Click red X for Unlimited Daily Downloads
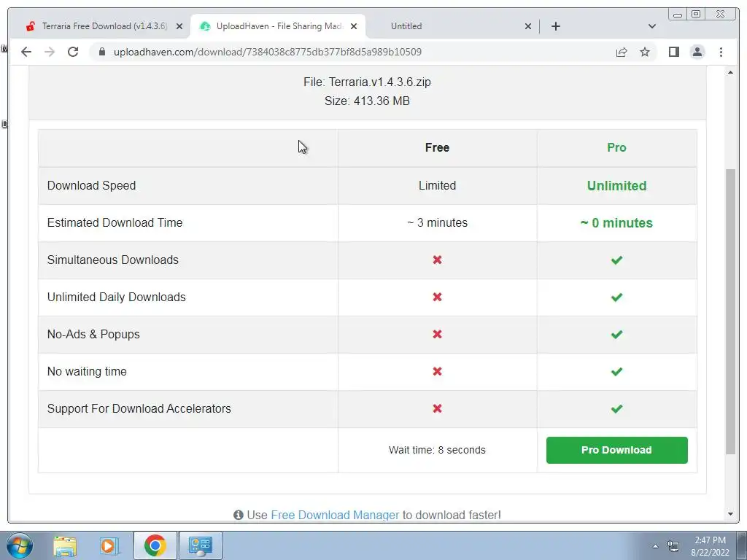Viewport: 747px width, 560px height. (x=438, y=297)
